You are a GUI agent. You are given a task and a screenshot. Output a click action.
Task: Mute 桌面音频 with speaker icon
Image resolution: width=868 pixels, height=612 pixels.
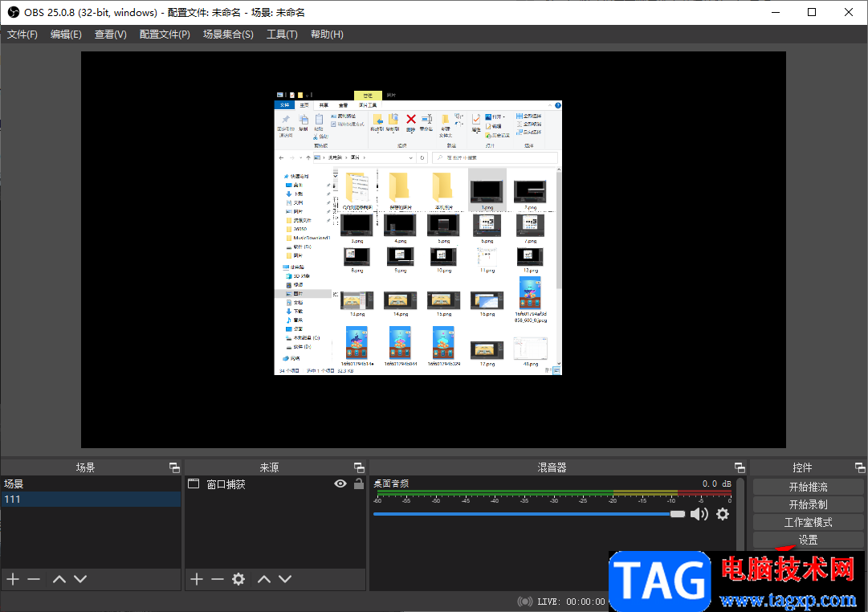pos(699,514)
